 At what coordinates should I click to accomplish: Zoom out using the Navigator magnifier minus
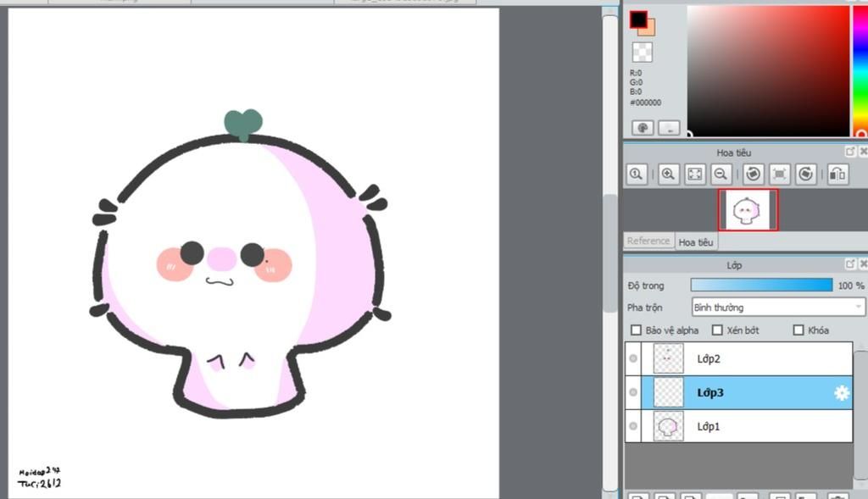(x=721, y=175)
